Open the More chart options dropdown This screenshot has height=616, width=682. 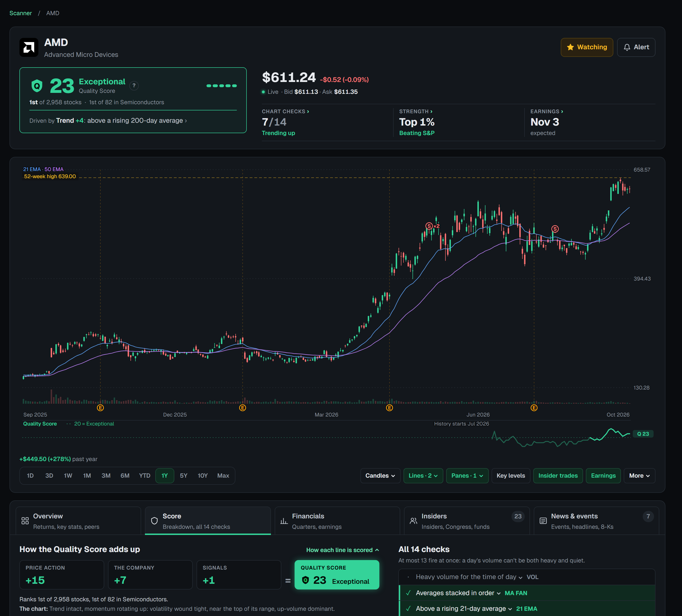pyautogui.click(x=639, y=476)
